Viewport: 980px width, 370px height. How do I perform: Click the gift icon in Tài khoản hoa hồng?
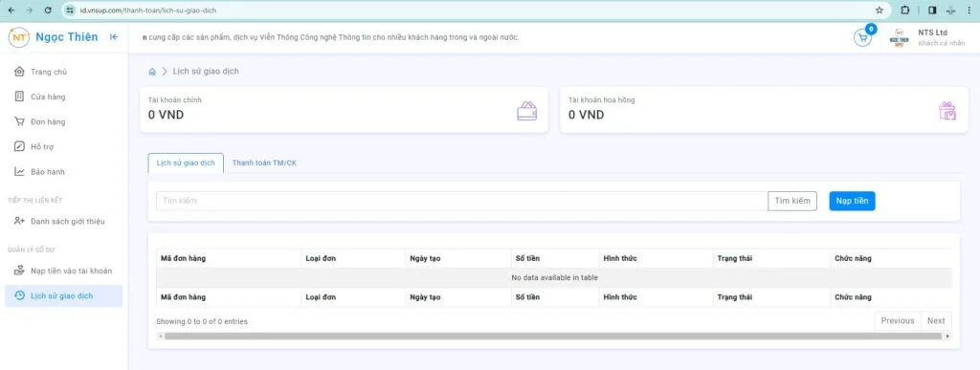pos(947,111)
